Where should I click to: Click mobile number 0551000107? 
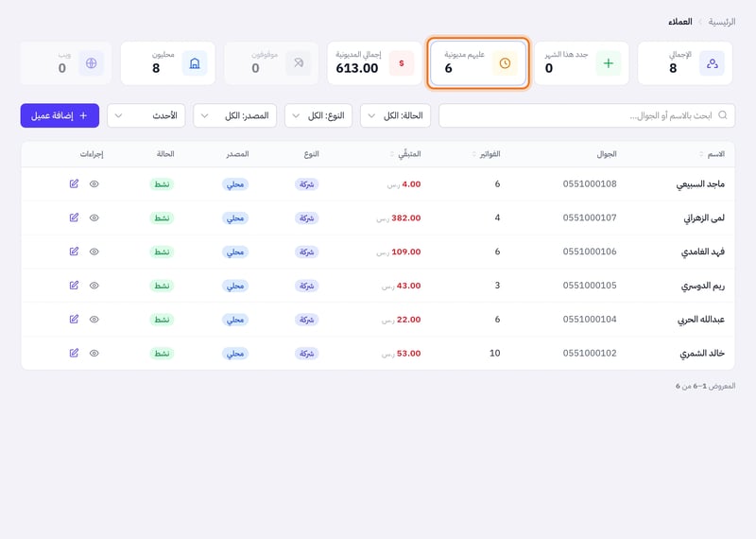point(590,217)
